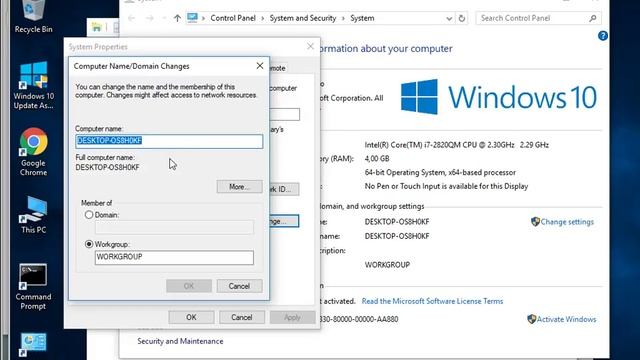Click the computer description field in System Properties
This screenshot has height=360, width=640.
click(284, 114)
